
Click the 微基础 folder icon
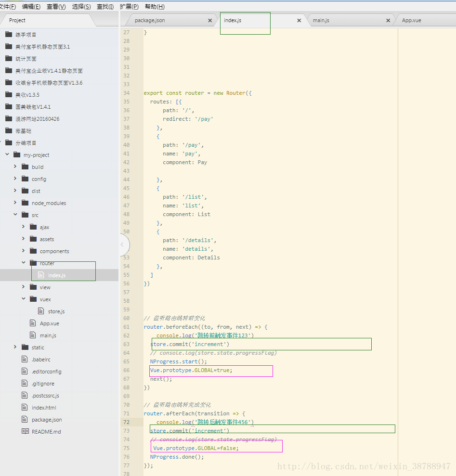[x=9, y=130]
